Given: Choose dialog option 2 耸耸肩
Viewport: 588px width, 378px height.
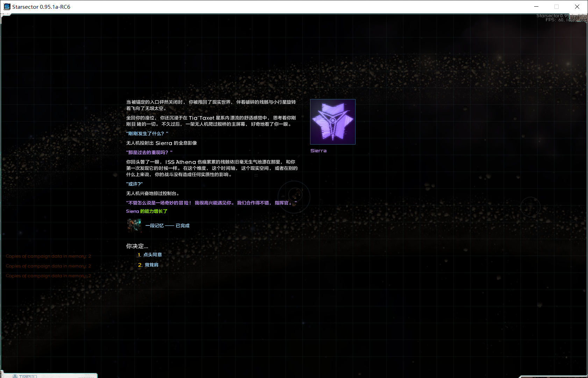Looking at the screenshot, I should click(x=151, y=265).
